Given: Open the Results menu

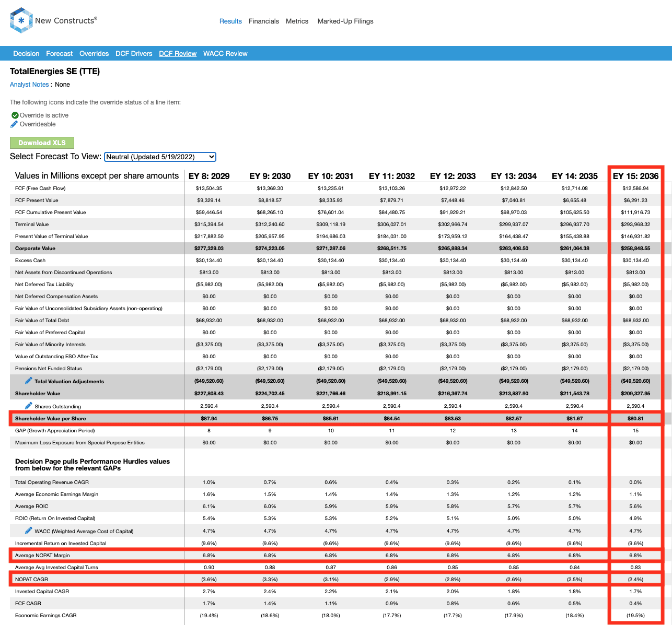Looking at the screenshot, I should tap(230, 21).
